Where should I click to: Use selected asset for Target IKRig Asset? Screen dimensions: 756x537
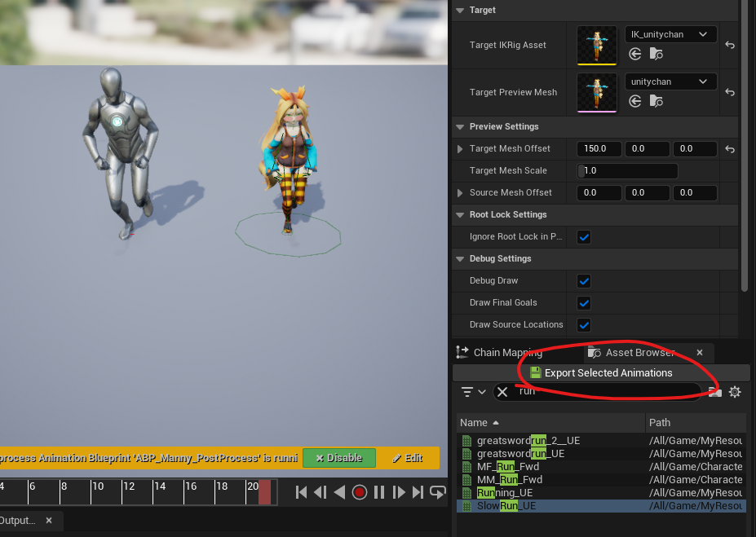pos(635,54)
